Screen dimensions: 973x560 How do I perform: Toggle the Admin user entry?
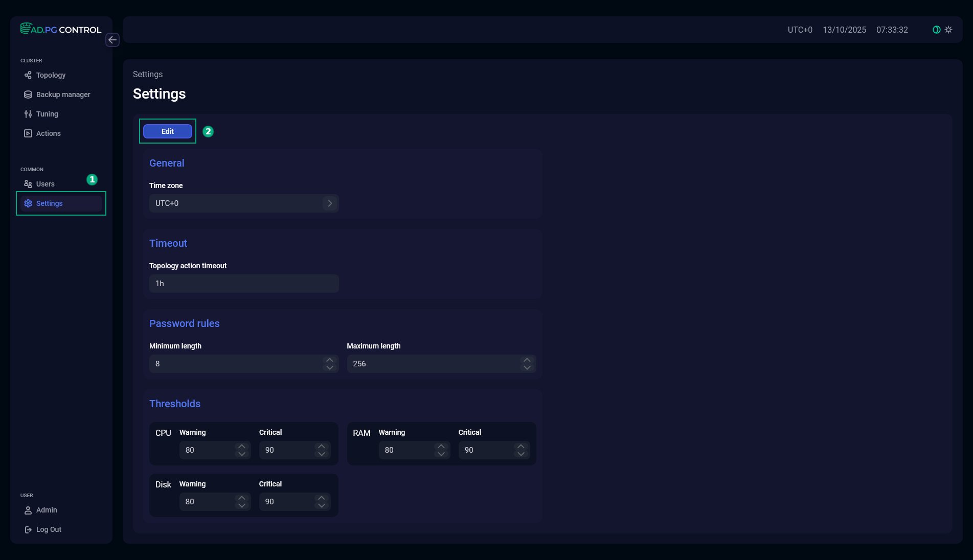click(x=47, y=510)
